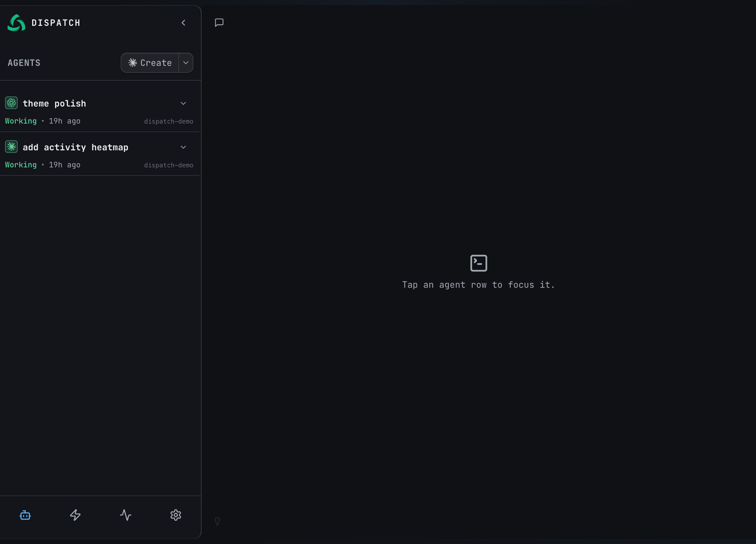756x544 pixels.
Task: Open the Create button dropdown arrow
Action: pyautogui.click(x=186, y=63)
